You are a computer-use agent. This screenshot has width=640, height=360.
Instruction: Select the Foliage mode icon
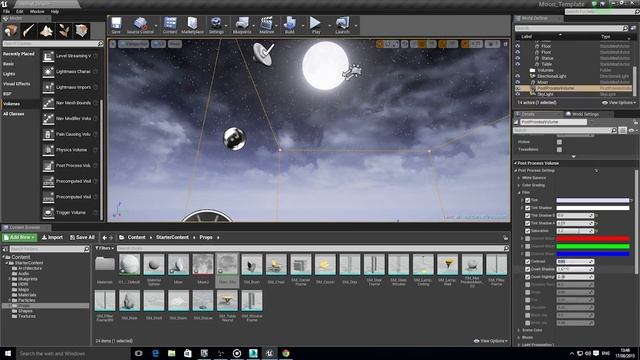[x=64, y=31]
